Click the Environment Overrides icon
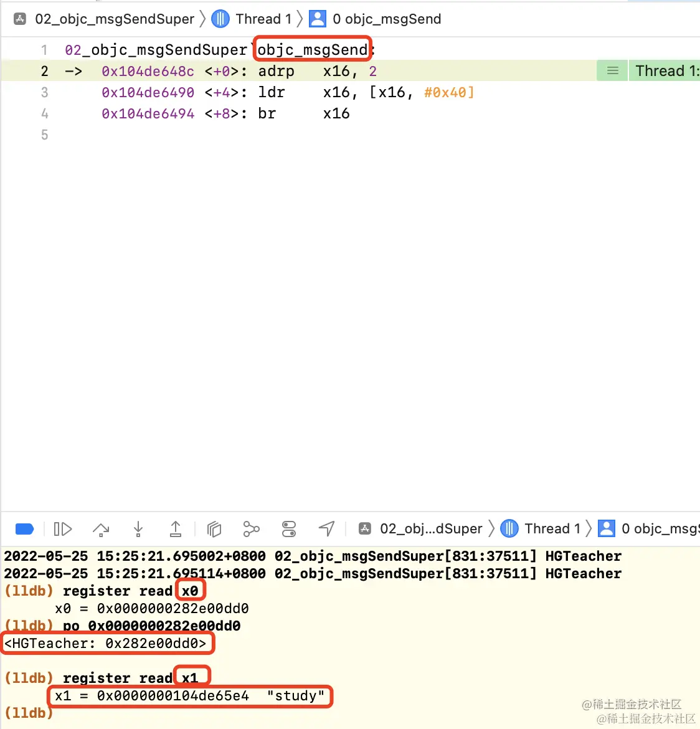 (288, 529)
